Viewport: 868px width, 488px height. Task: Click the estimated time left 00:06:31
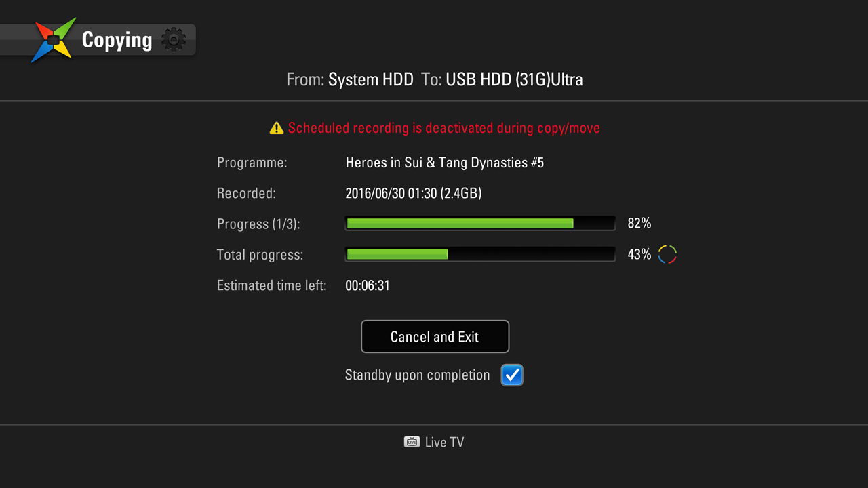368,285
